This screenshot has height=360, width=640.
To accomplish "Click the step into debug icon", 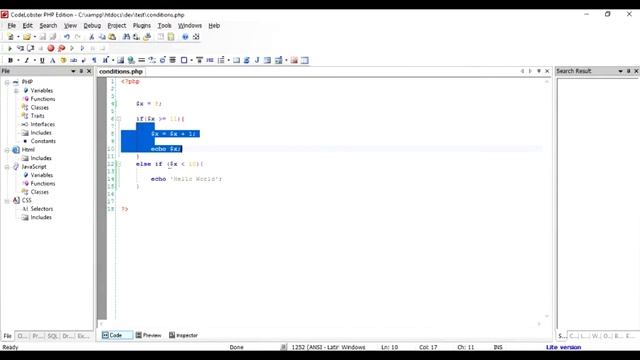I will (20, 48).
